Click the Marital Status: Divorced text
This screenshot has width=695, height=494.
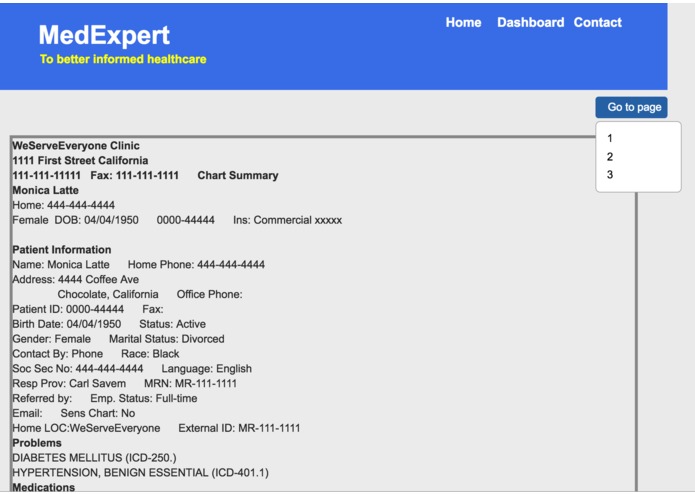pos(167,339)
